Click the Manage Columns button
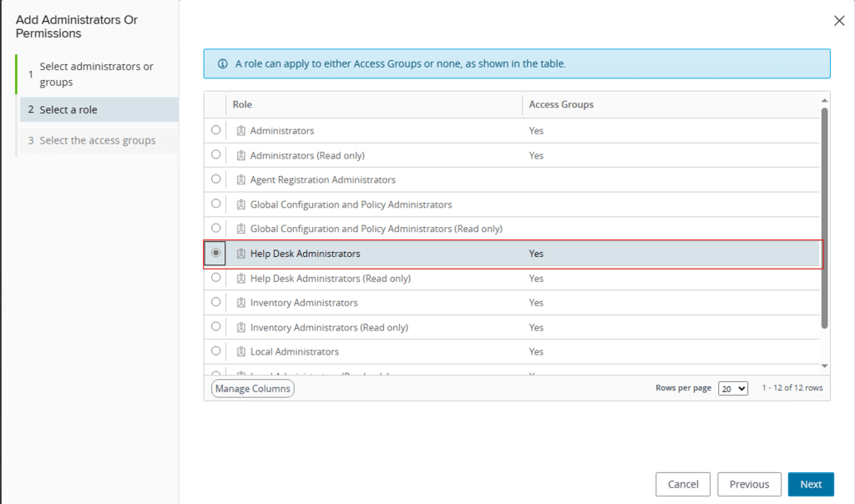 252,388
